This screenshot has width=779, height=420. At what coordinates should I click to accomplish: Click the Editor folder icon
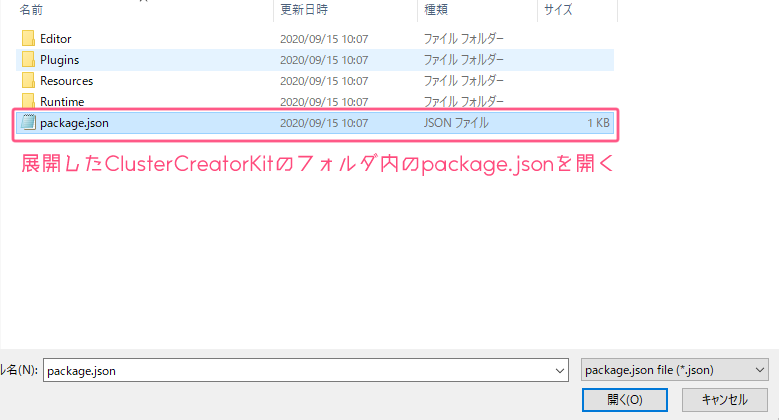[x=28, y=39]
